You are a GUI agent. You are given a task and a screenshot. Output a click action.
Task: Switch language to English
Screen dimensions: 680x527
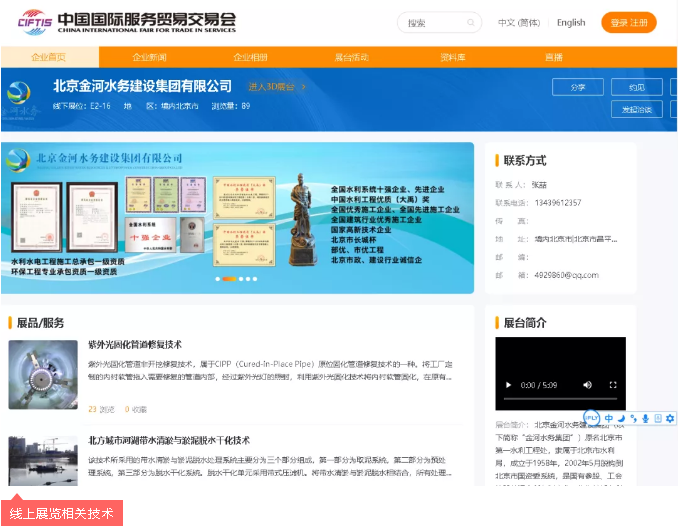pyautogui.click(x=571, y=23)
